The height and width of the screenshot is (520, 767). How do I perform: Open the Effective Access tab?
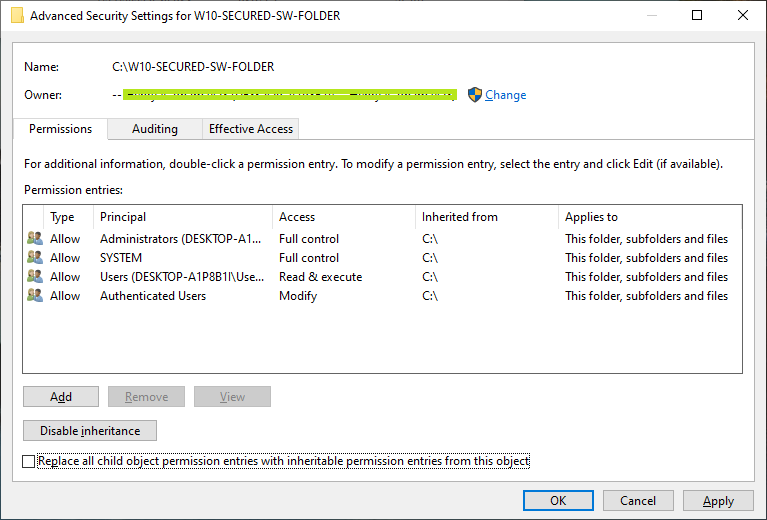click(x=250, y=129)
